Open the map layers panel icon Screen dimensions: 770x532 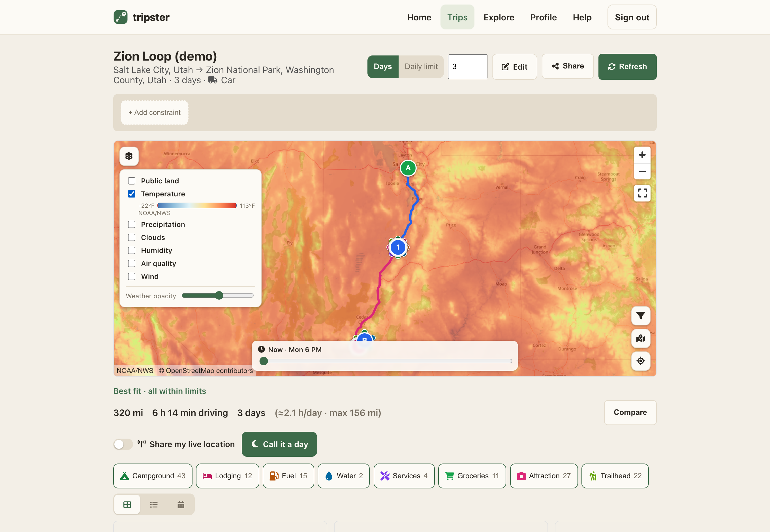tap(129, 156)
